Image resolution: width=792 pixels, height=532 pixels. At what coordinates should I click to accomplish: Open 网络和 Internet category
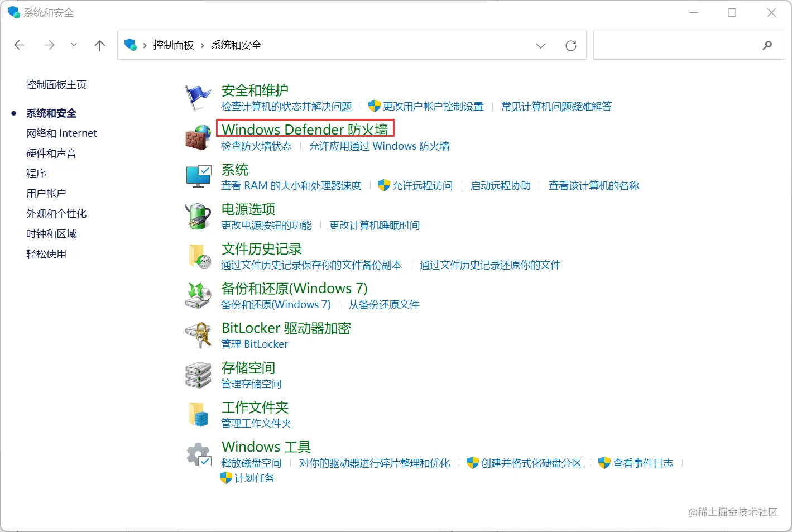[x=61, y=133]
